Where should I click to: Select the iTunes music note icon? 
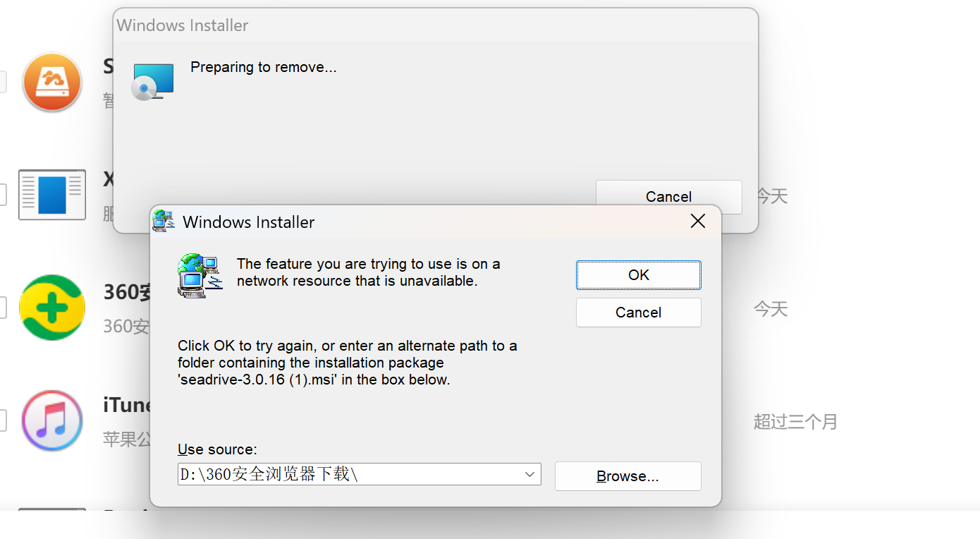point(52,420)
